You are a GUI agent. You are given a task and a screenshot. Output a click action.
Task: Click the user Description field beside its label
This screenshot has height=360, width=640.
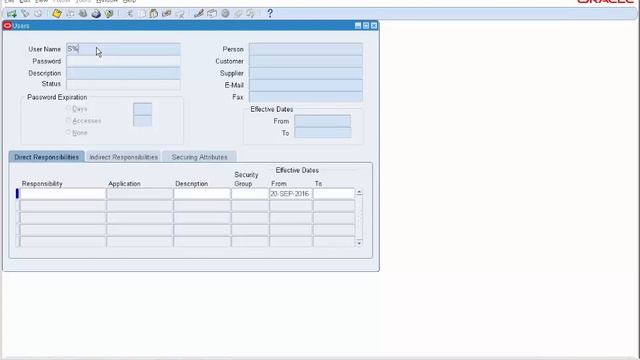point(123,73)
